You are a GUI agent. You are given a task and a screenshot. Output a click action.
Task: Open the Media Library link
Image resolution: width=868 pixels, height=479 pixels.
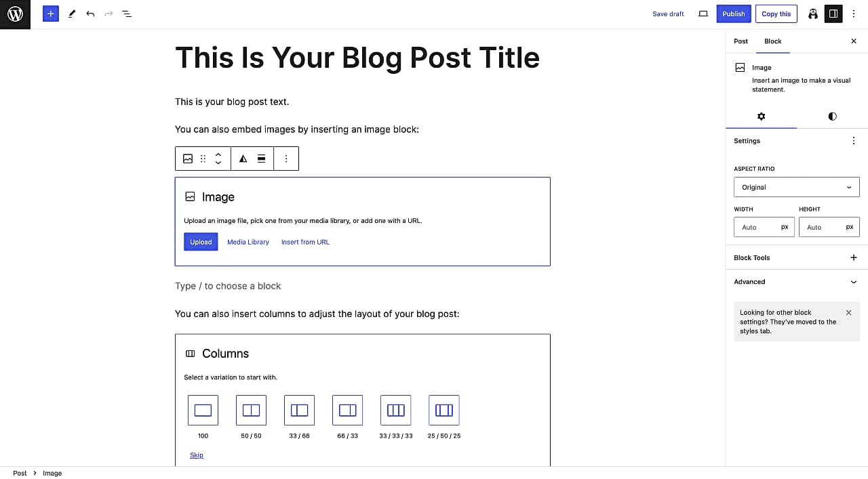[248, 242]
